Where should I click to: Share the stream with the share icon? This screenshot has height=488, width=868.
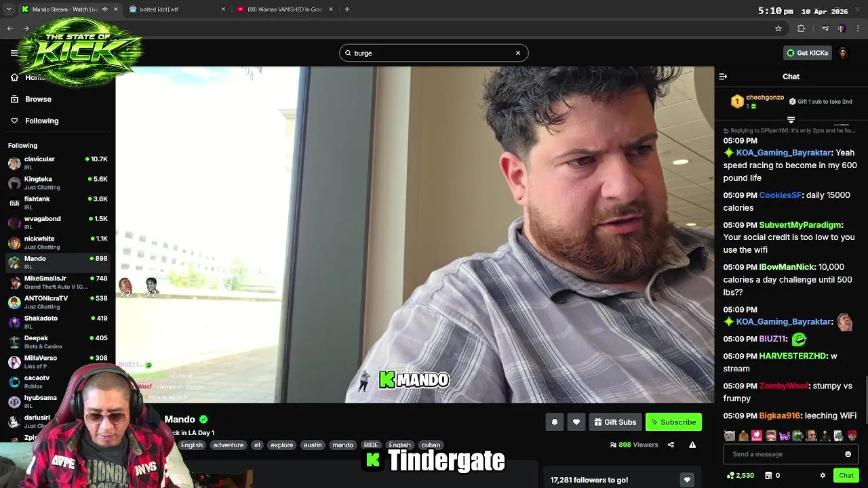[671, 445]
